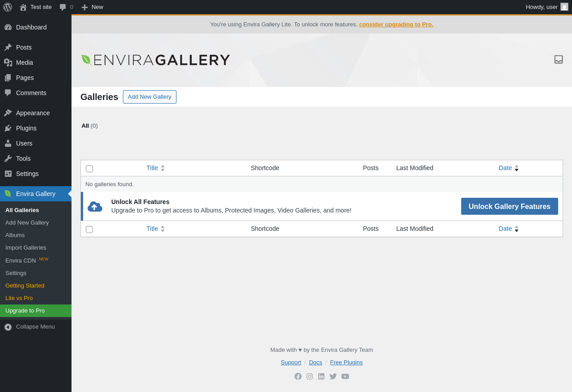The width and height of the screenshot is (572, 392).
Task: Open the Free Plugins footer link
Action: 346,362
